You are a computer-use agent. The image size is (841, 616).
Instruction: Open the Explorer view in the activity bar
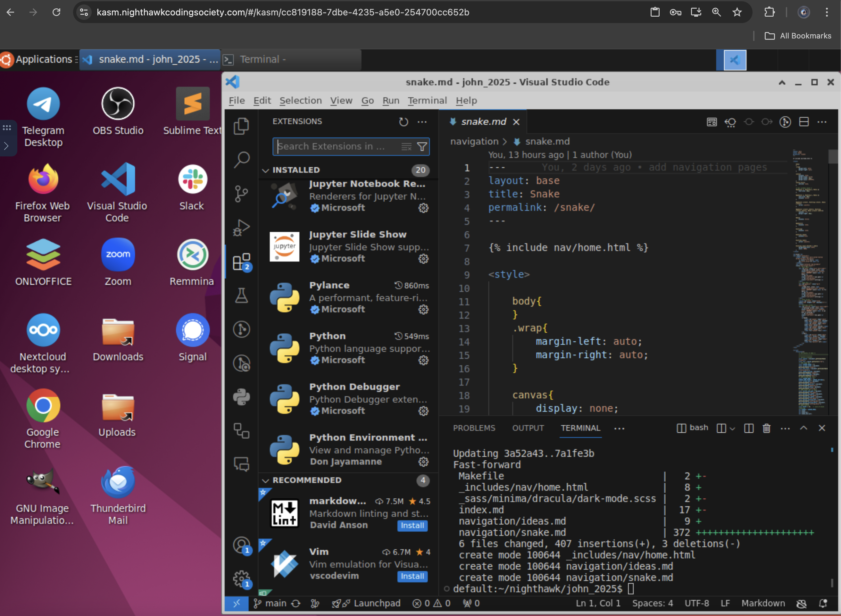click(x=241, y=126)
